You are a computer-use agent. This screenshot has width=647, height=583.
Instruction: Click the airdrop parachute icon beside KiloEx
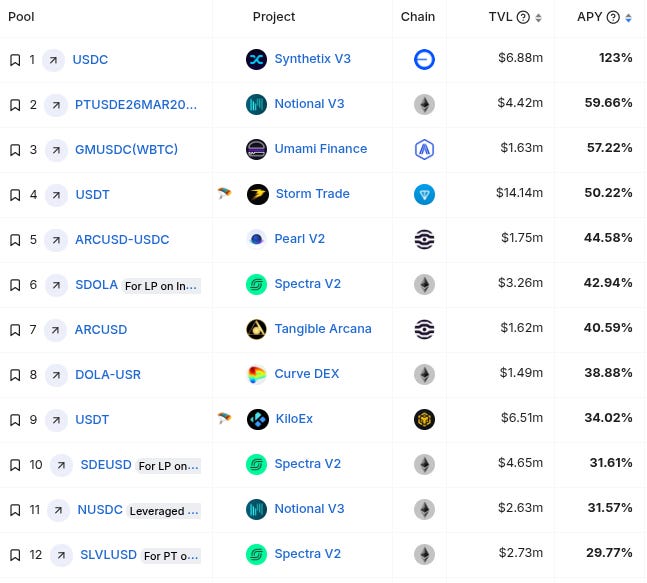pos(224,418)
